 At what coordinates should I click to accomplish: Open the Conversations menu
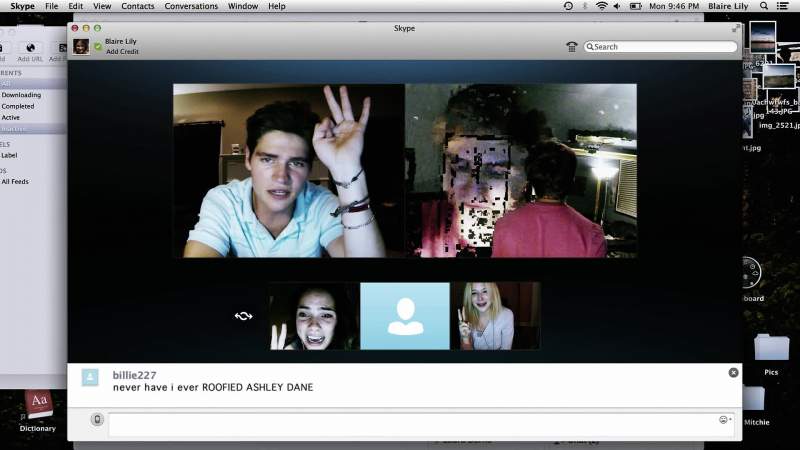191,6
